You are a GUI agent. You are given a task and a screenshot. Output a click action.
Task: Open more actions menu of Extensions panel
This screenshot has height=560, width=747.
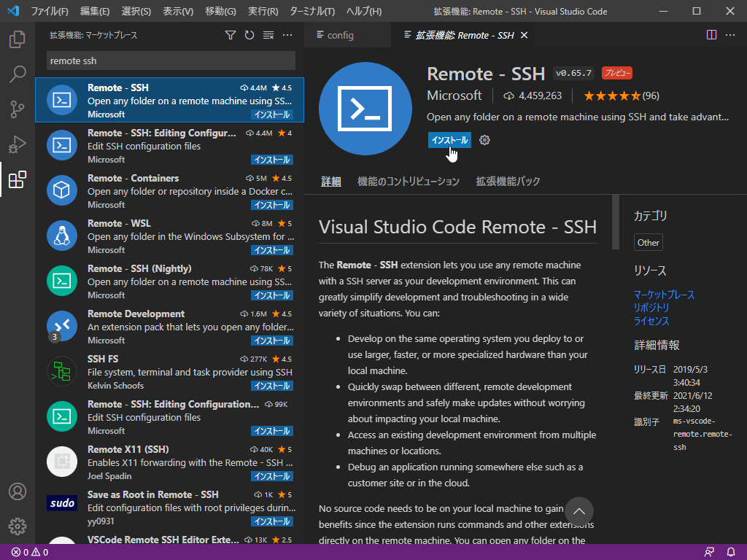[287, 34]
